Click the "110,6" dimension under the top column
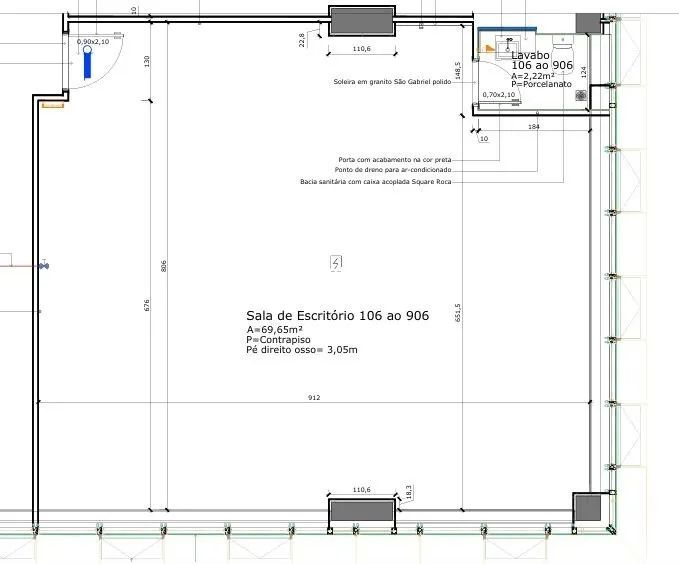Viewport: 679px width, 564px height. tap(362, 49)
